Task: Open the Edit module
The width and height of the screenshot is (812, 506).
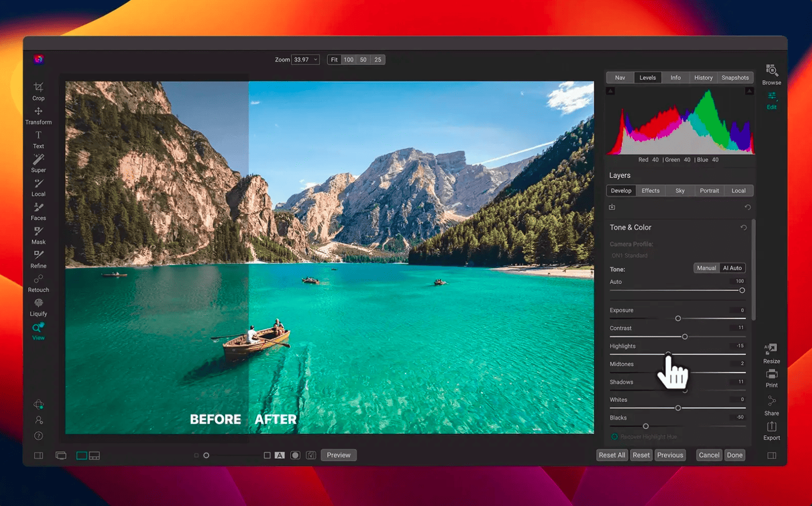Action: [772, 101]
